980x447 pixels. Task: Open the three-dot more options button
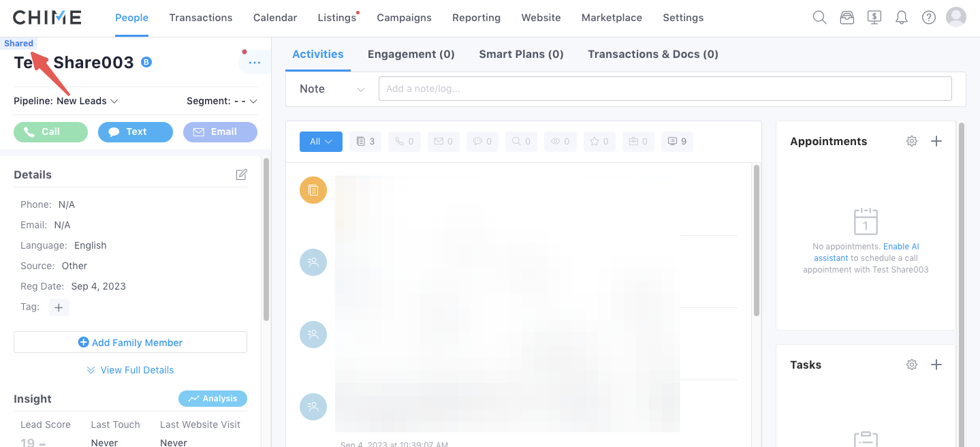(255, 63)
